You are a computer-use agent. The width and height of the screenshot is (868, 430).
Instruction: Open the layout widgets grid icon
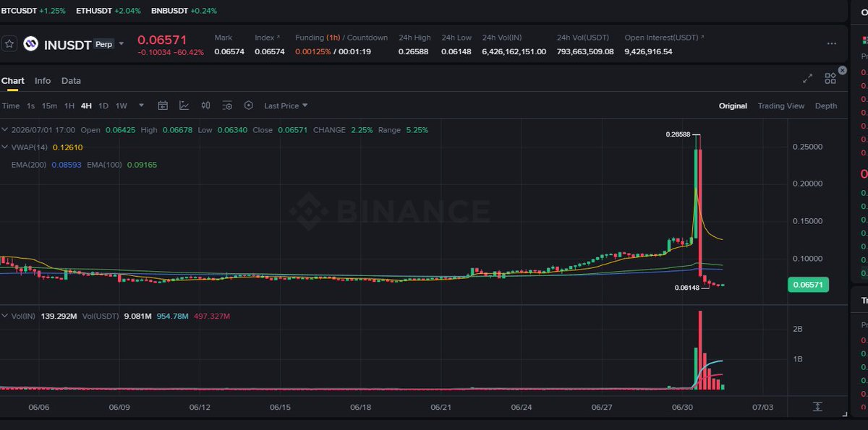coord(830,79)
